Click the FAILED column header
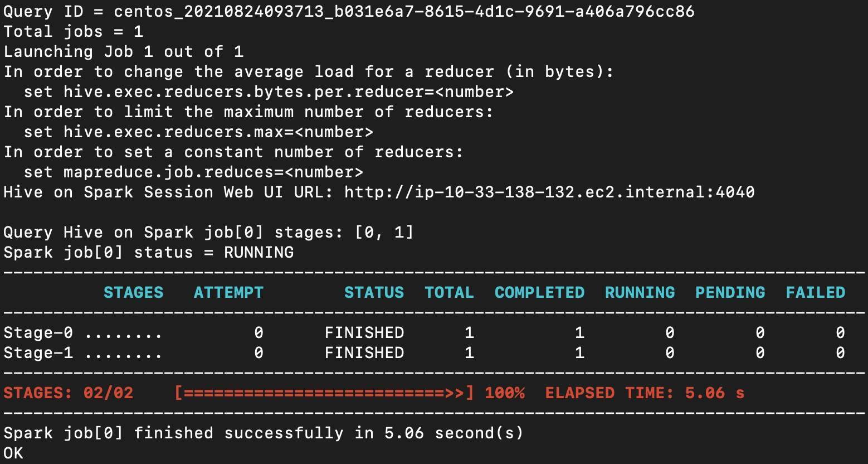The width and height of the screenshot is (868, 464). [815, 293]
